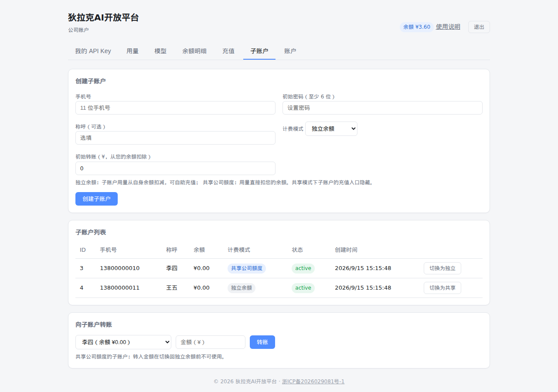558x392 pixels.
Task: Open the 浙ICP备2026029081号-1 footer link
Action: 313,381
